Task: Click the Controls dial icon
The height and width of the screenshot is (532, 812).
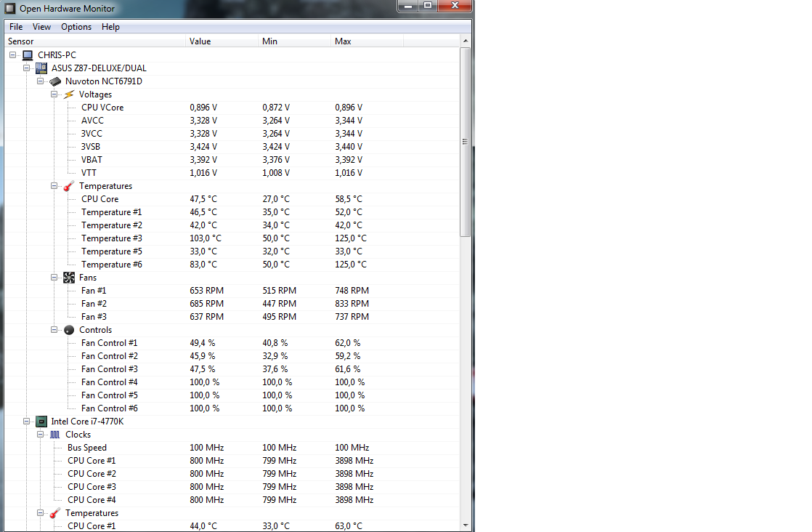Action: (69, 330)
